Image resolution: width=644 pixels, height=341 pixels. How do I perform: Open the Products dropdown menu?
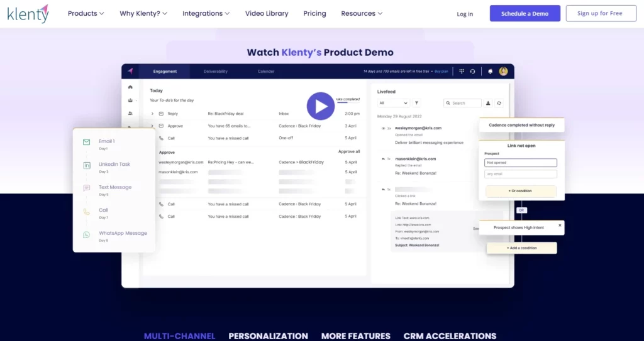click(86, 14)
